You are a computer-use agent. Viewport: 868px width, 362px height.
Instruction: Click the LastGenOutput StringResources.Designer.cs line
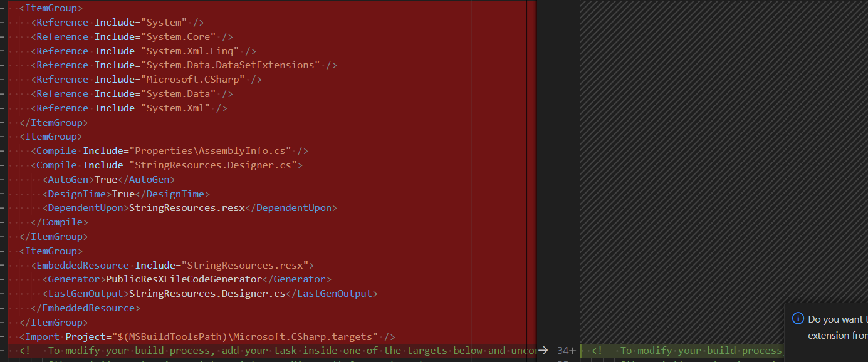coord(210,294)
